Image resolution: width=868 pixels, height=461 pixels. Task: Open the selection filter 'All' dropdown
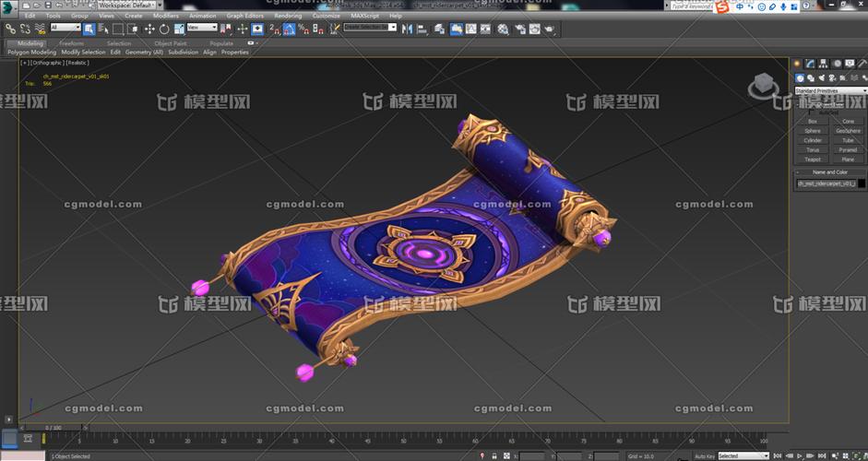coord(66,29)
